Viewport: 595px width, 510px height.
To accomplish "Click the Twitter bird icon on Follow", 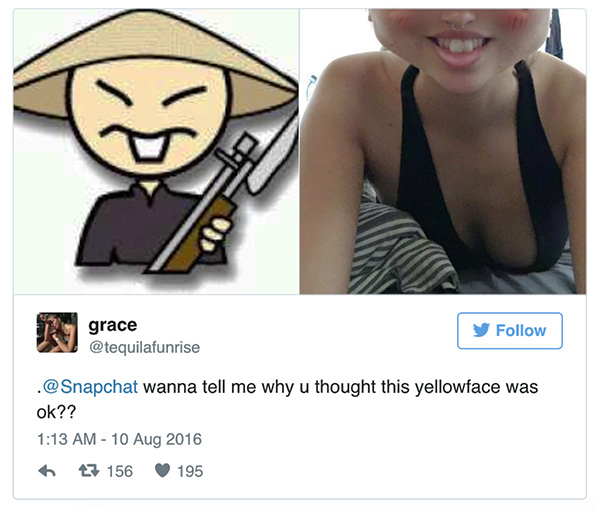I will 481,331.
